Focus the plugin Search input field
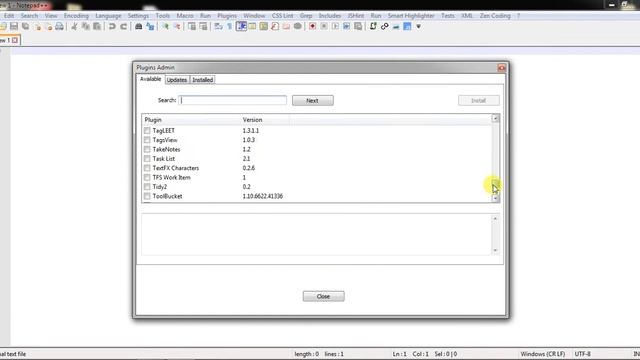Viewport: 640px width, 360px height. pos(233,100)
